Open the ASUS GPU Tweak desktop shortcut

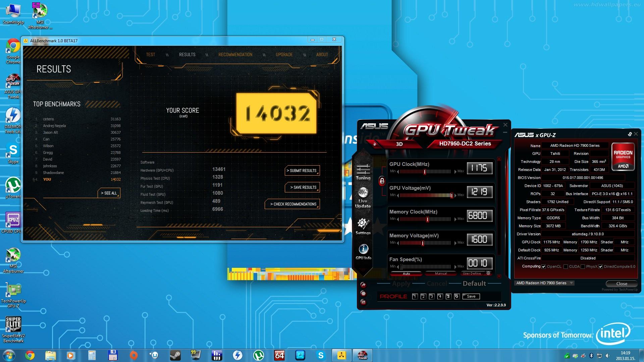pyautogui.click(x=13, y=86)
